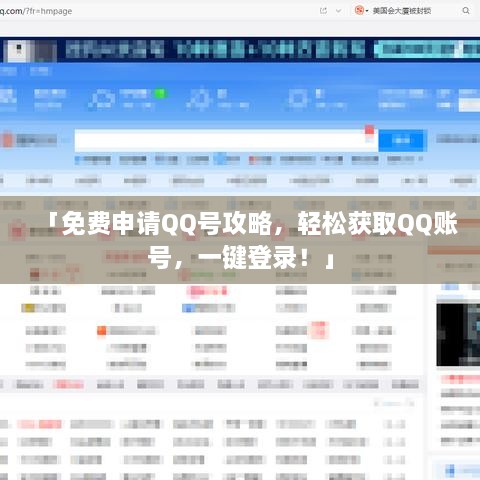The image size is (480, 480).
Task: Click the site logo in the dark banner
Action: [19, 51]
